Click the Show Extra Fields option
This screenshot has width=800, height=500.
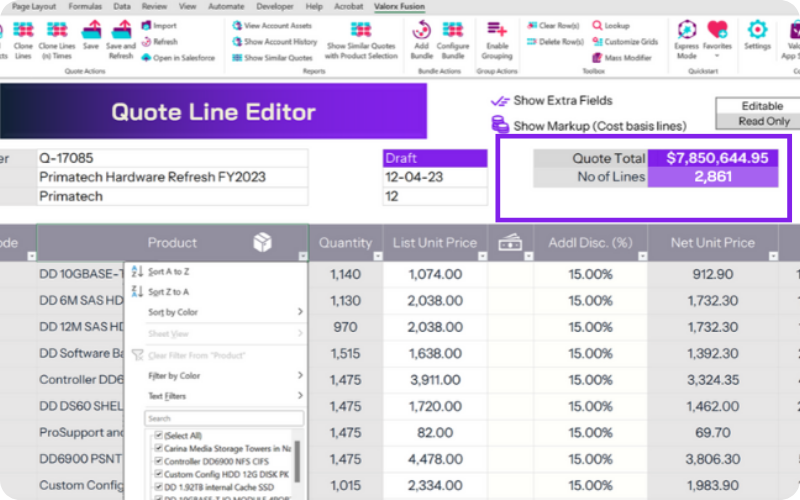click(552, 101)
